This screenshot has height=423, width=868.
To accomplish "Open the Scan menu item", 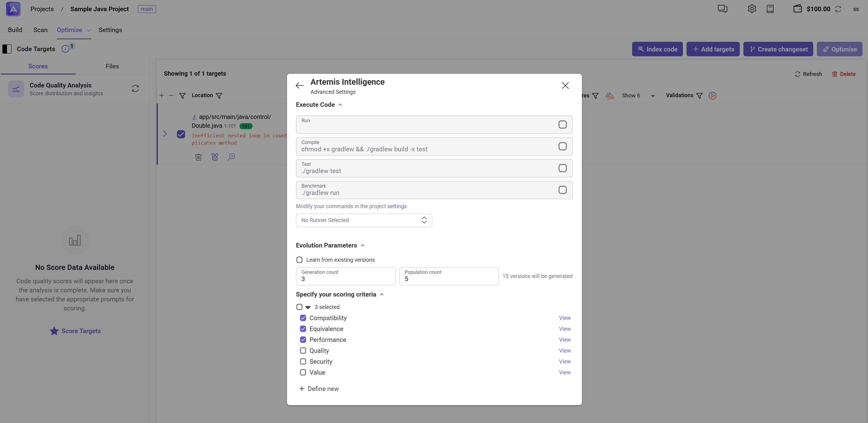I will click(x=41, y=30).
